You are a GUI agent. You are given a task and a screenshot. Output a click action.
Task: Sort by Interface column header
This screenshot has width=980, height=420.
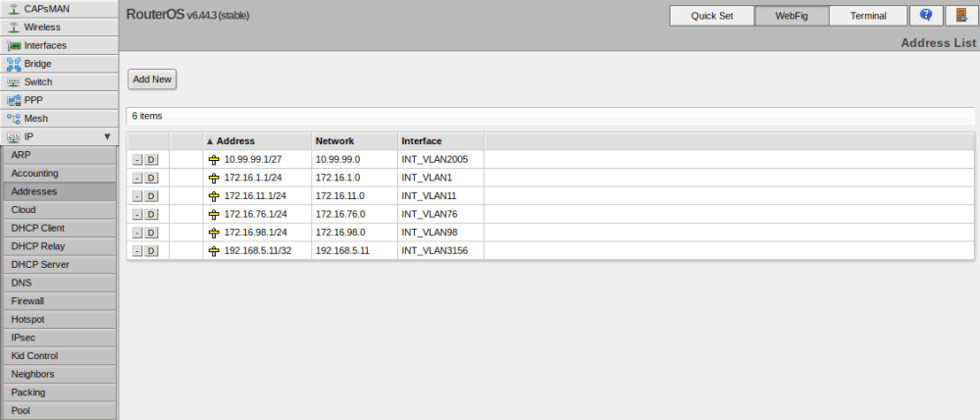440,141
